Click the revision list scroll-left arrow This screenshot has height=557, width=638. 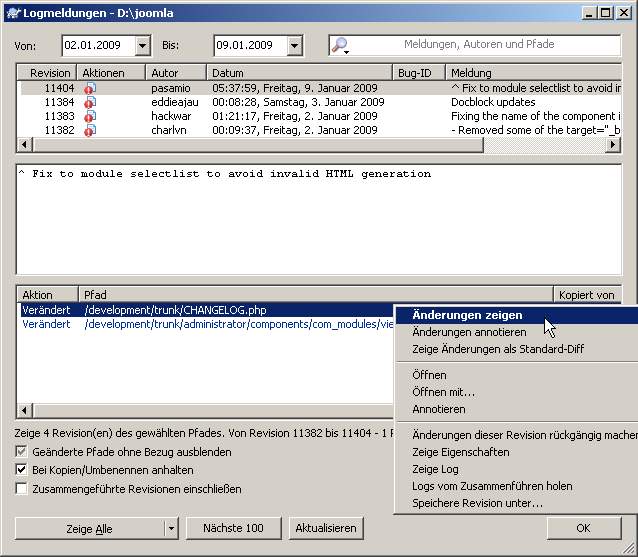point(24,144)
